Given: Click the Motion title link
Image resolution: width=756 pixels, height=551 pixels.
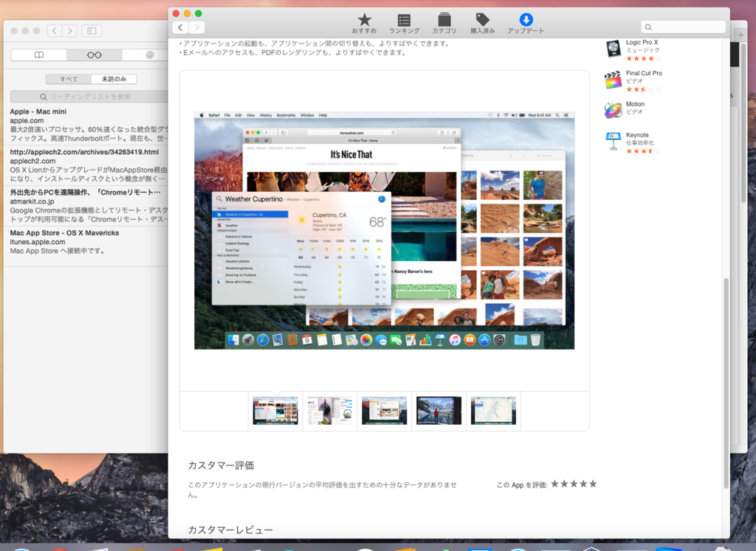Looking at the screenshot, I should pyautogui.click(x=635, y=104).
